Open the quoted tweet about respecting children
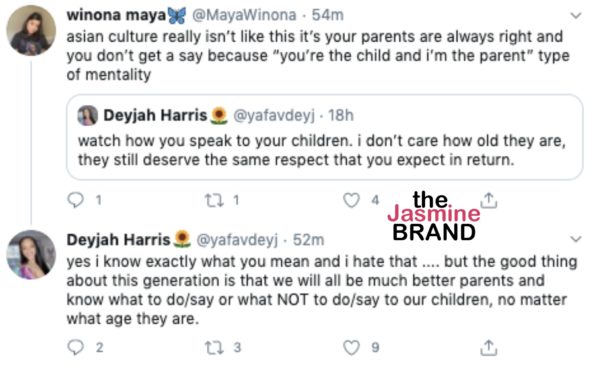 (324, 137)
